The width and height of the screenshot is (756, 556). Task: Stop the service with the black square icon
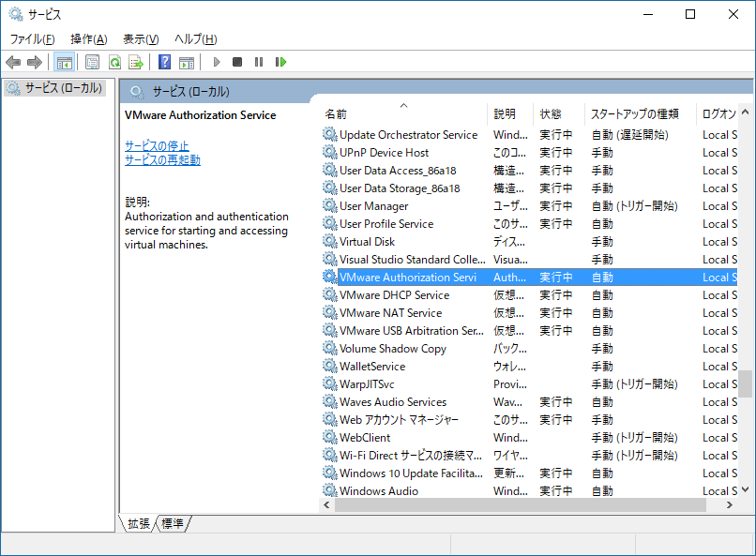(x=238, y=62)
